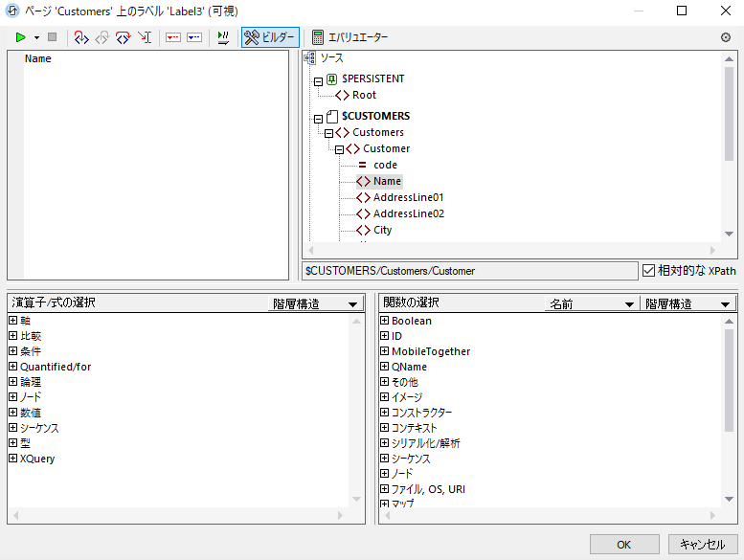This screenshot has height=560, width=744.
Task: Collapse the $CUSTOMERS source node
Action: click(319, 119)
